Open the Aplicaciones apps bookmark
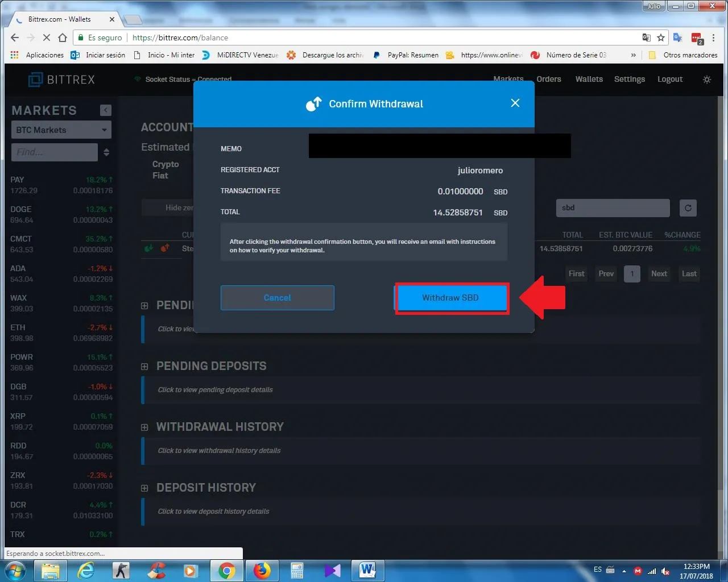 (38, 55)
